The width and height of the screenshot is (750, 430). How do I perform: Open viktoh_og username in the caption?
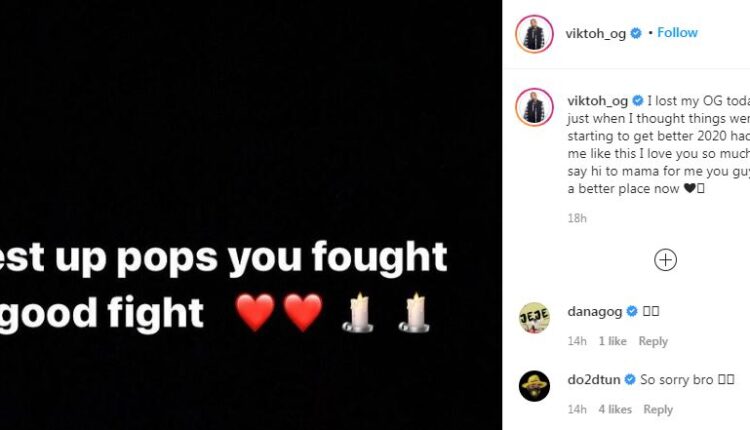pos(597,101)
